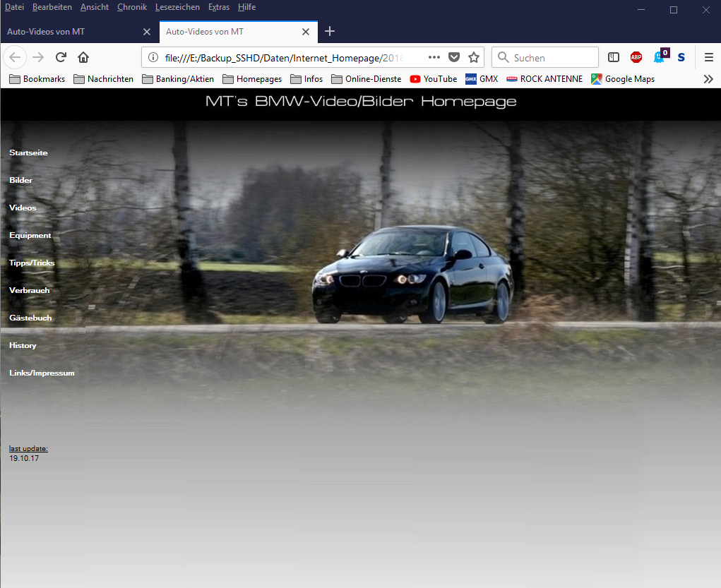Open the Verbrauch page link

point(29,291)
